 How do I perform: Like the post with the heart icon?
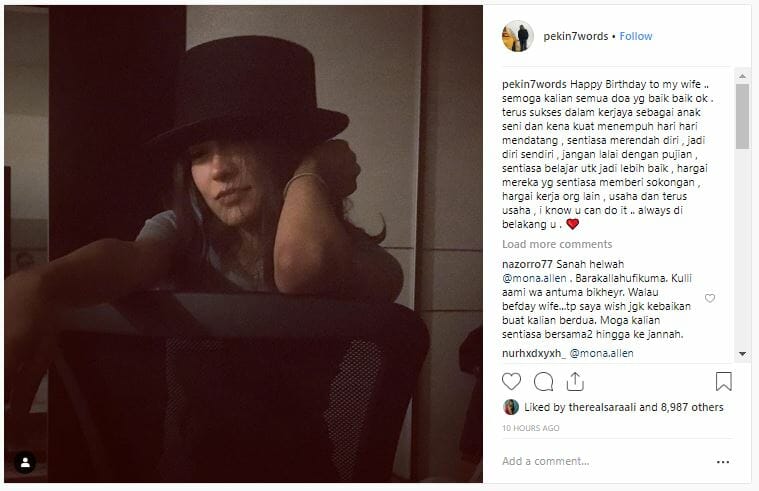click(511, 381)
